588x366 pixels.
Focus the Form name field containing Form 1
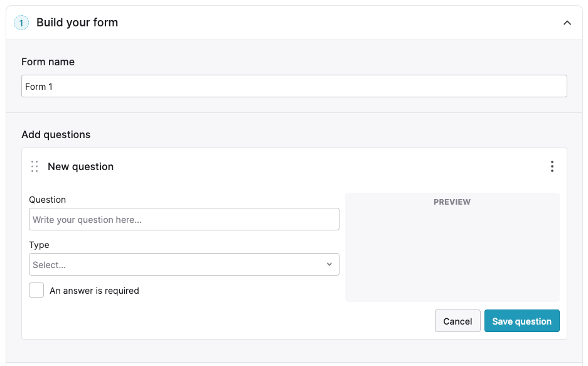point(294,86)
